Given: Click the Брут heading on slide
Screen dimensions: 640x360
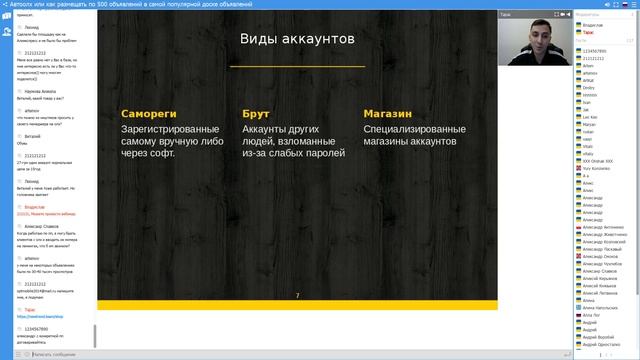Looking at the screenshot, I should pyautogui.click(x=256, y=114).
